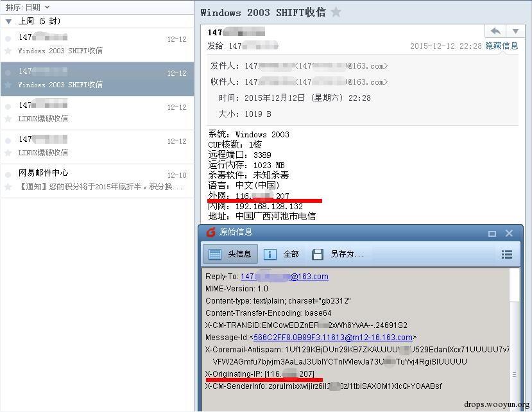532x412 pixels.
Task: Star the selected Windows 2003 SHIFT收信 mail
Action: [8, 85]
